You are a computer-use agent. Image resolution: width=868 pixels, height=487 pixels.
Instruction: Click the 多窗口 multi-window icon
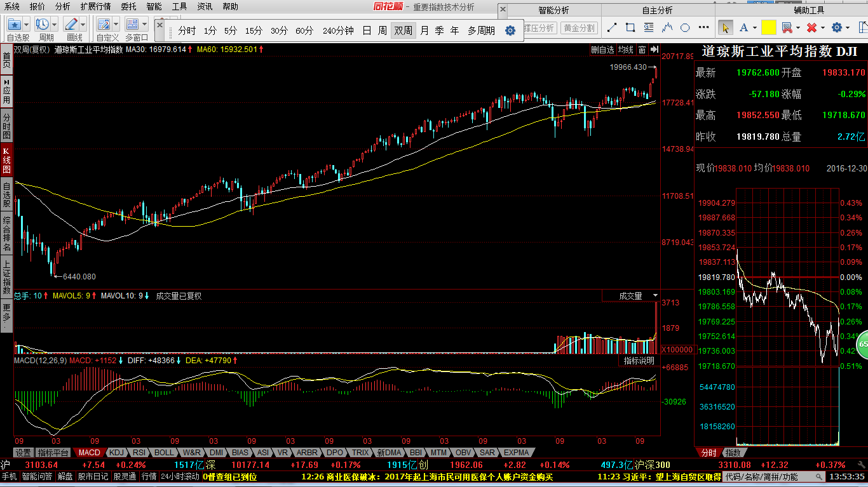coord(132,25)
